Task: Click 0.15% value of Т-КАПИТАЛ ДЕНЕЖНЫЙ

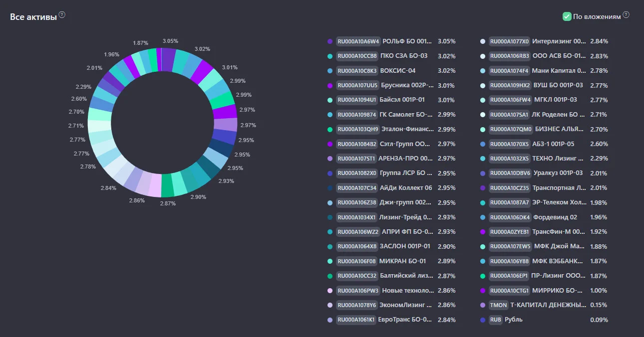Action: click(x=599, y=305)
